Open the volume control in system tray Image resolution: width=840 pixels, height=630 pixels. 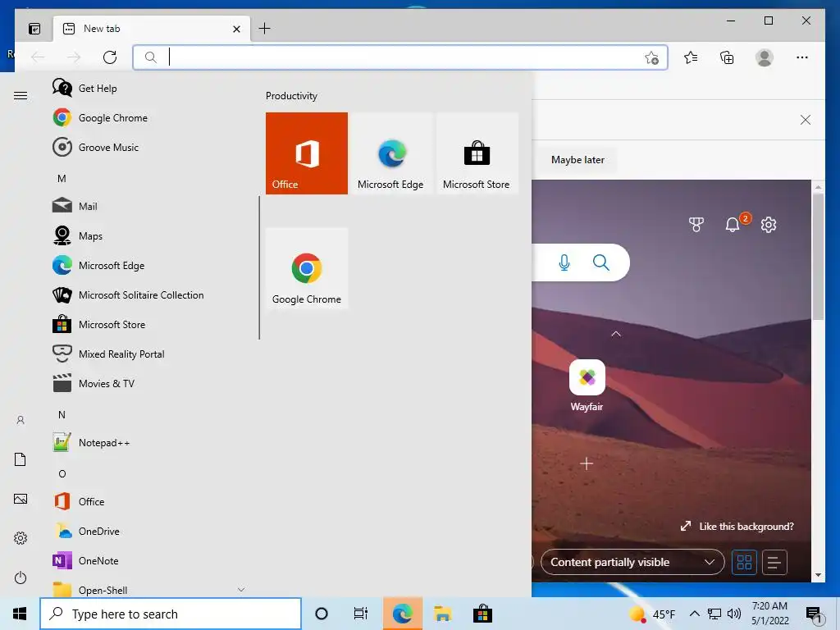click(734, 614)
